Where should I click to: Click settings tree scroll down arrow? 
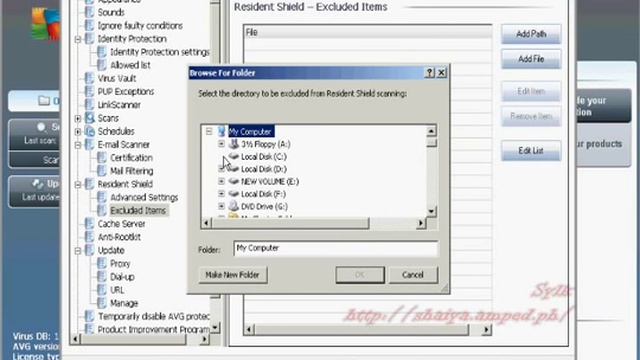(x=215, y=327)
